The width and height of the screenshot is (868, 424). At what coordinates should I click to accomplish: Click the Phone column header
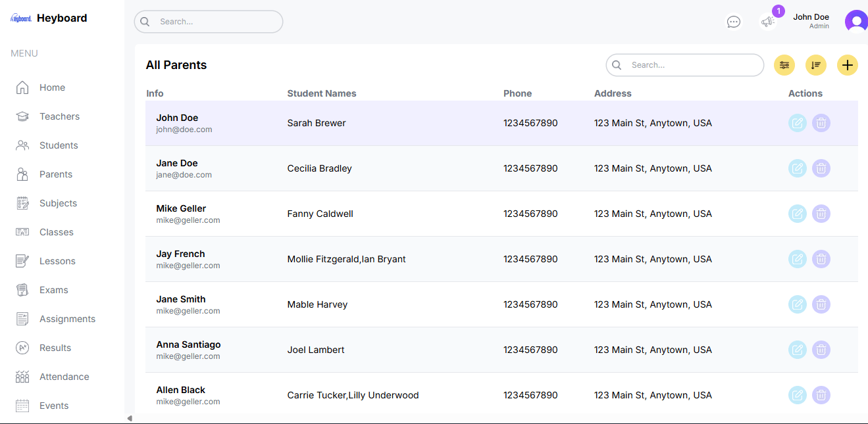[517, 93]
